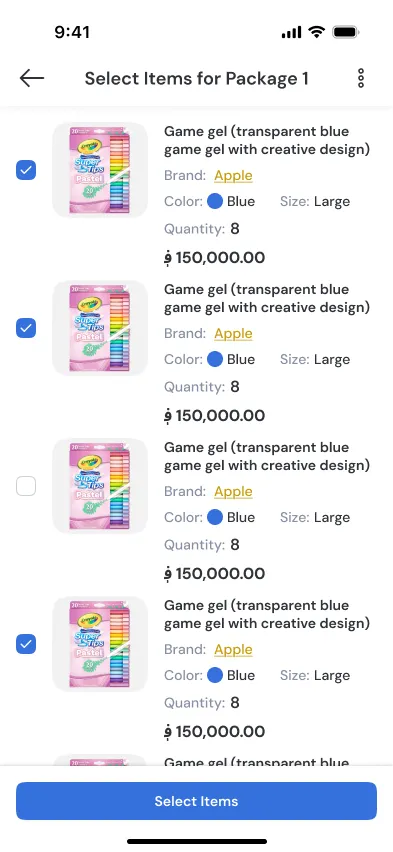
Task: Open the first product's Crayola thumbnail
Action: coord(100,170)
